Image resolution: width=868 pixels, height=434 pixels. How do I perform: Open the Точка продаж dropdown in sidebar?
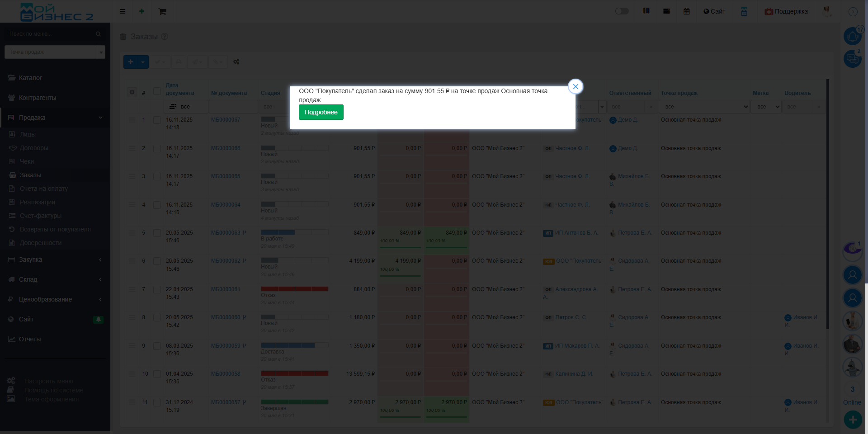pos(55,52)
